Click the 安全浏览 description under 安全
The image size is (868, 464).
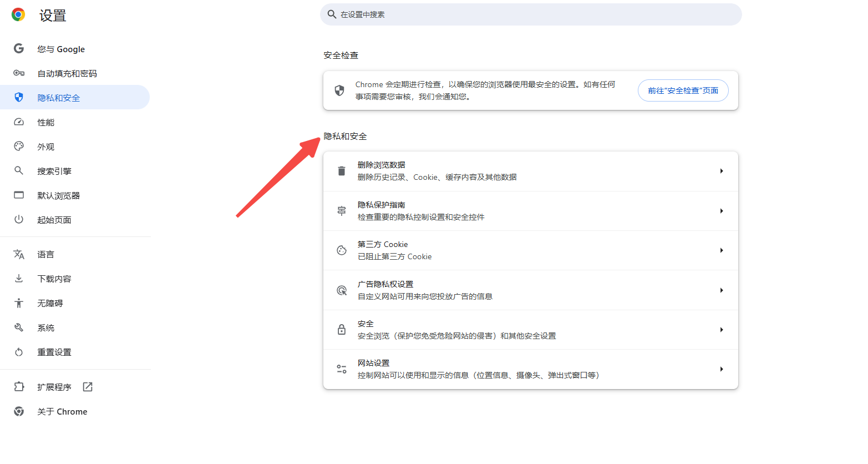click(x=456, y=336)
